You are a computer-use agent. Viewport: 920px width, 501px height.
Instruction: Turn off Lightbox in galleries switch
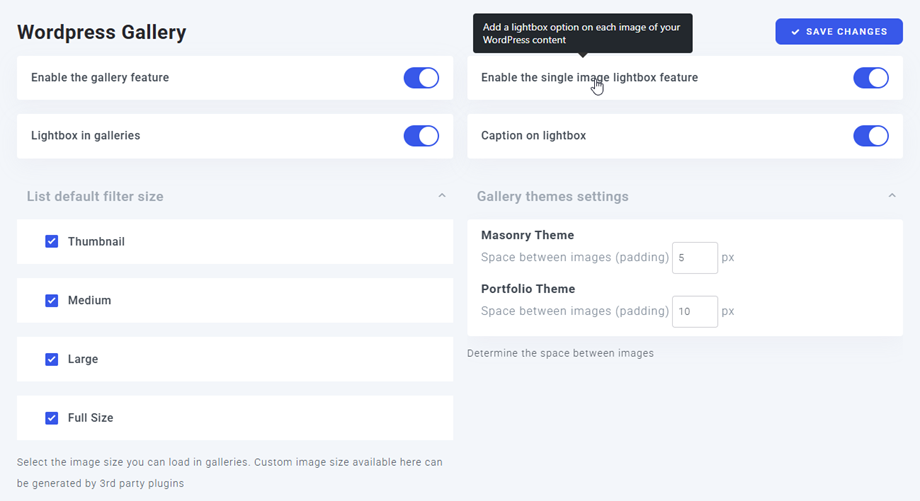421,136
